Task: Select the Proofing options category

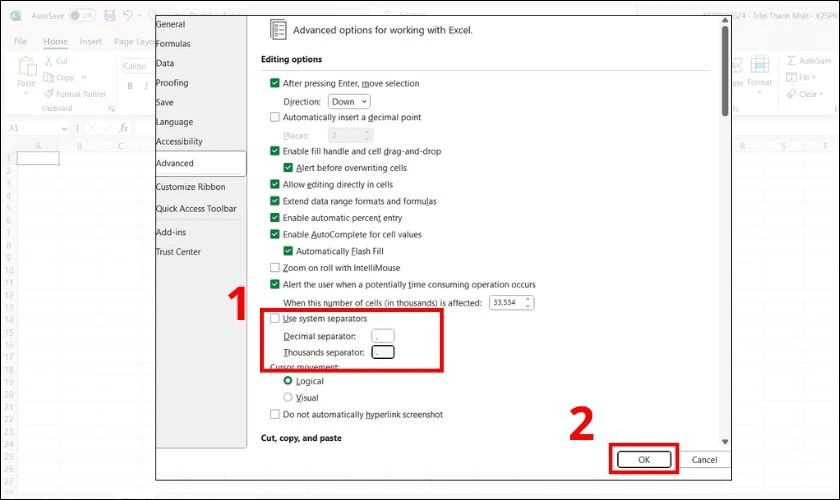Action: pyautogui.click(x=171, y=83)
